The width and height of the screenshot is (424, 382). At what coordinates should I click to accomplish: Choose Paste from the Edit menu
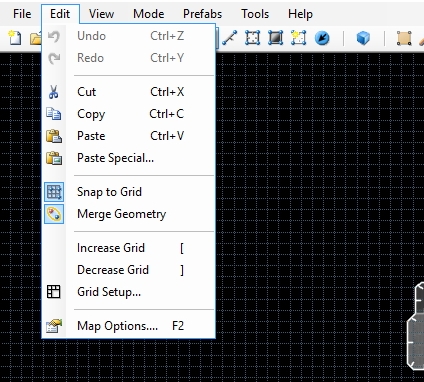[129, 136]
